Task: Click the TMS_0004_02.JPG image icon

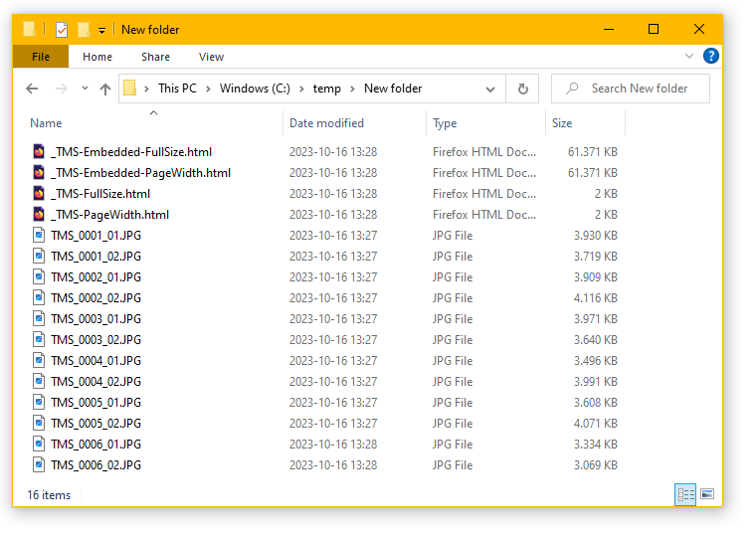Action: [x=39, y=381]
